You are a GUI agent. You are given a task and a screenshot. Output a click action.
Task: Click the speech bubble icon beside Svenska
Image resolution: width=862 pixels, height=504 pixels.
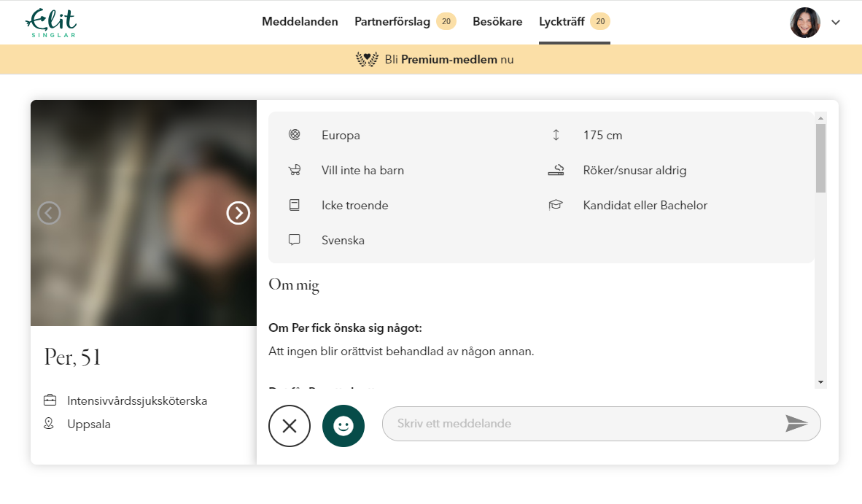(295, 240)
